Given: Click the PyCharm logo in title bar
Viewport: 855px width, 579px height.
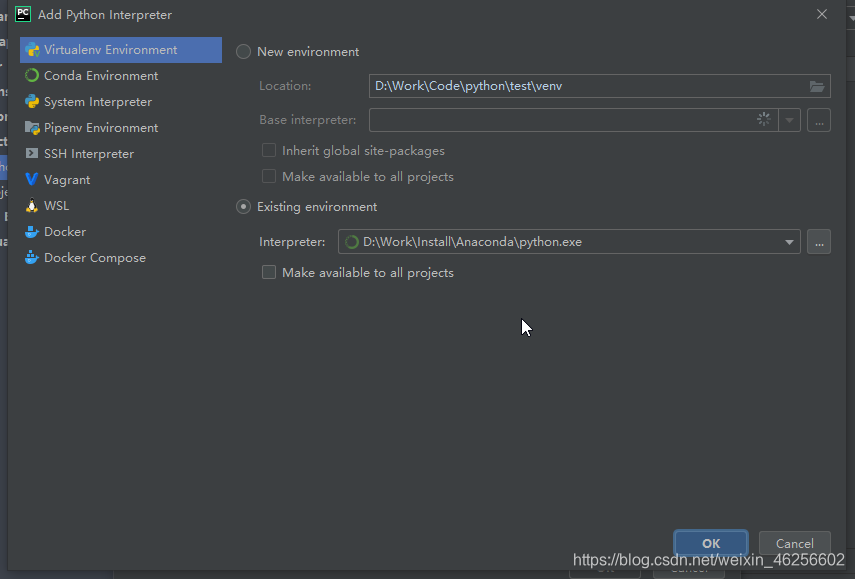Looking at the screenshot, I should [x=23, y=14].
